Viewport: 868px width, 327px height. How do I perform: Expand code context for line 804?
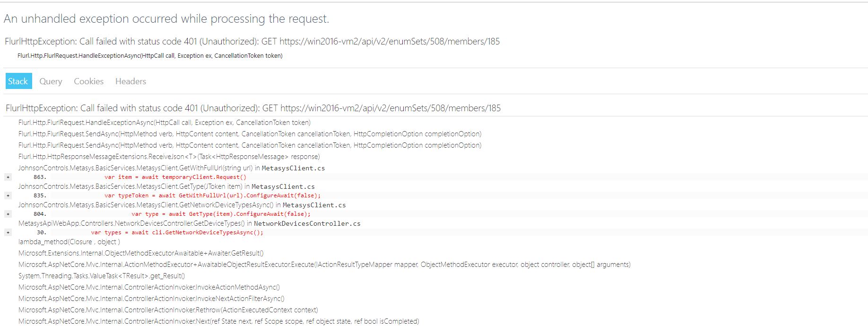coord(8,214)
